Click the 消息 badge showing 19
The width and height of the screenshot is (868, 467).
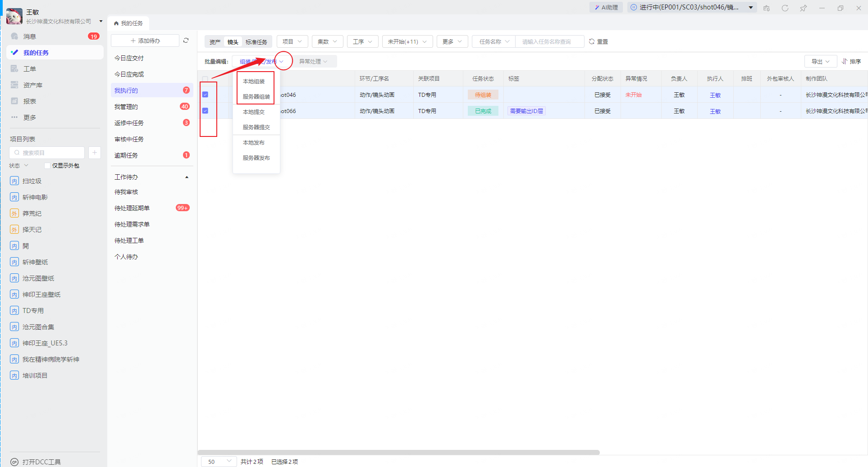click(94, 36)
